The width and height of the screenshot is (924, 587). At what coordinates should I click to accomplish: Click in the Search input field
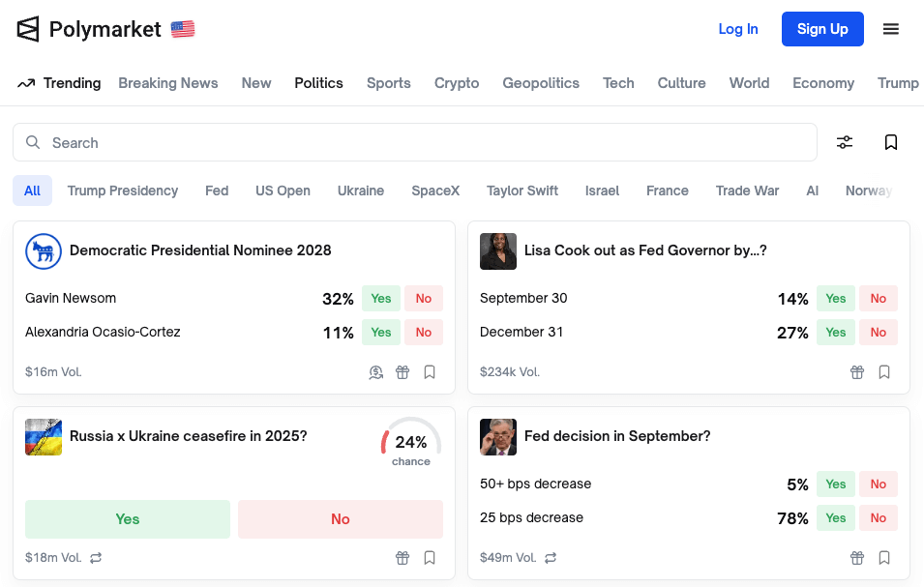click(x=415, y=142)
